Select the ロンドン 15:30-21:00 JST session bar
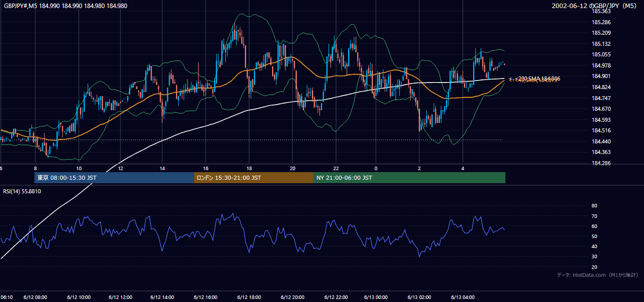 253,178
